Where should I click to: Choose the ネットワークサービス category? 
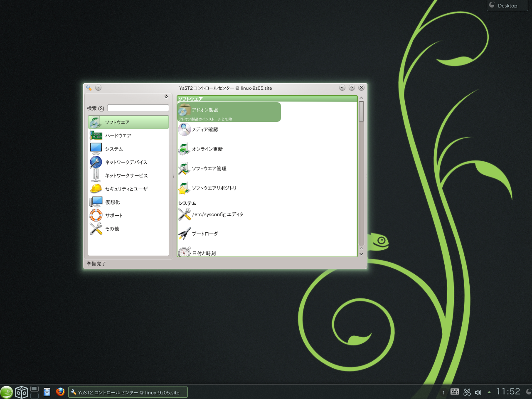128,175
